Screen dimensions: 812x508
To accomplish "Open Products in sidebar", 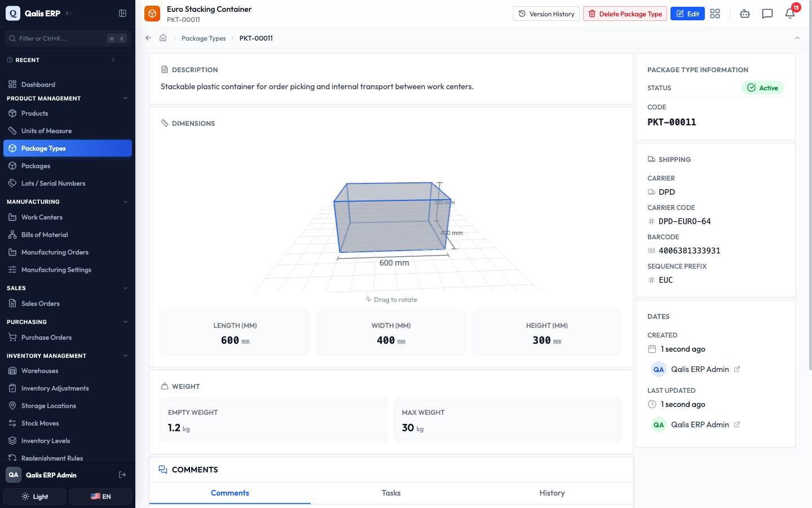I will [68, 113].
